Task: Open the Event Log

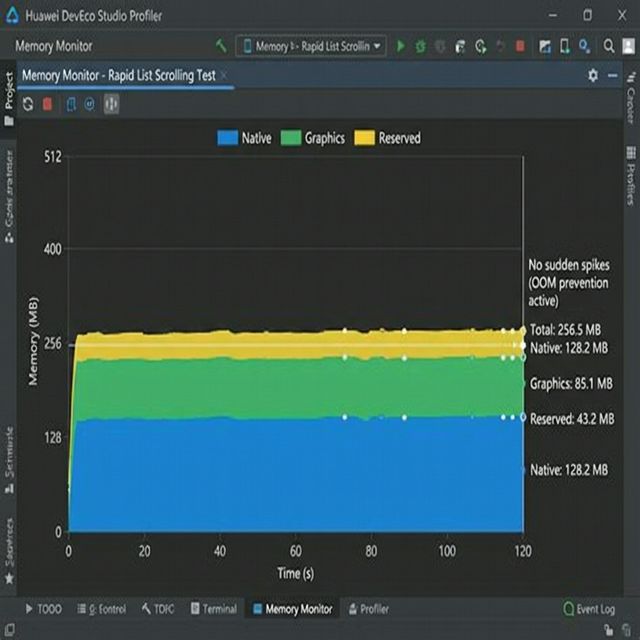Action: (x=589, y=609)
